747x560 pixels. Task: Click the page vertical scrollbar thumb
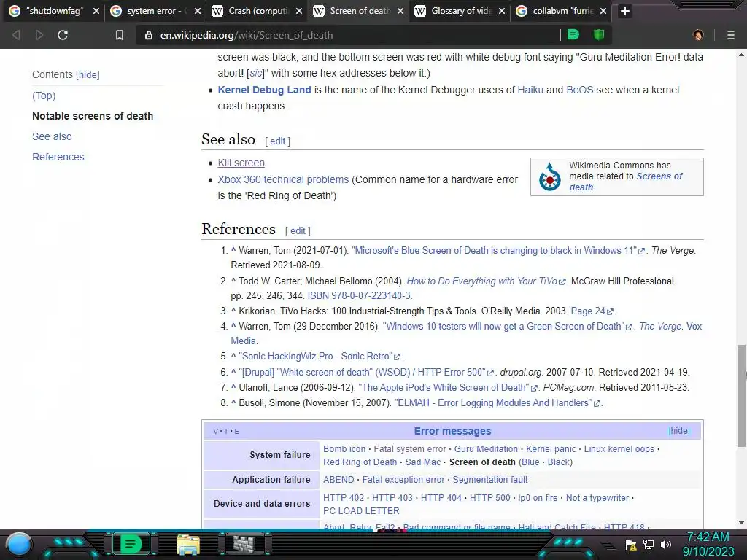741,396
